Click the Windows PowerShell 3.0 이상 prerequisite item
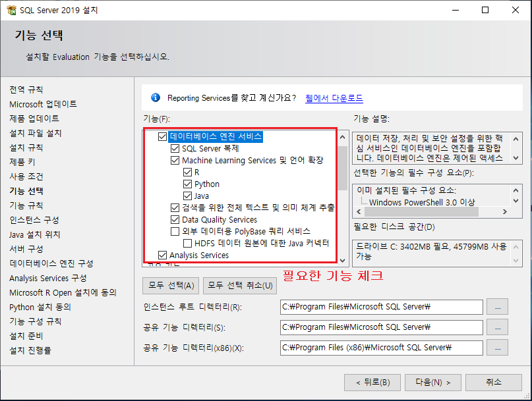This screenshot has height=401, width=532. click(422, 202)
